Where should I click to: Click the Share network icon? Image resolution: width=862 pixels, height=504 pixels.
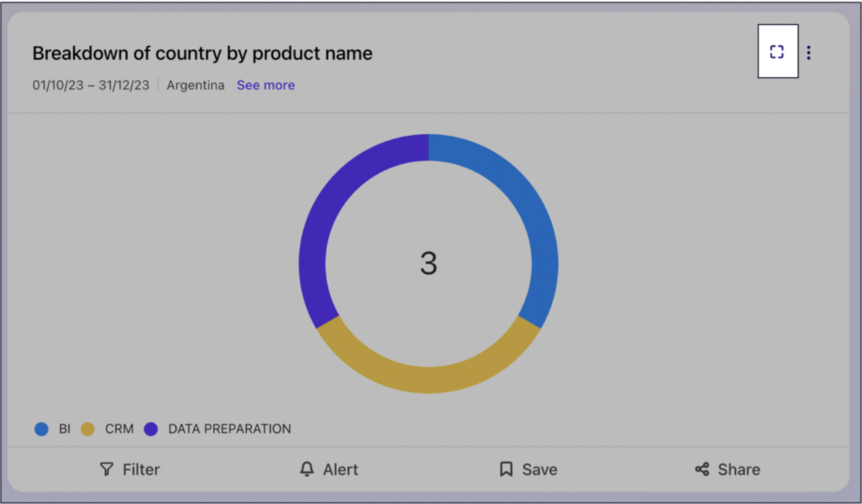pyautogui.click(x=702, y=469)
